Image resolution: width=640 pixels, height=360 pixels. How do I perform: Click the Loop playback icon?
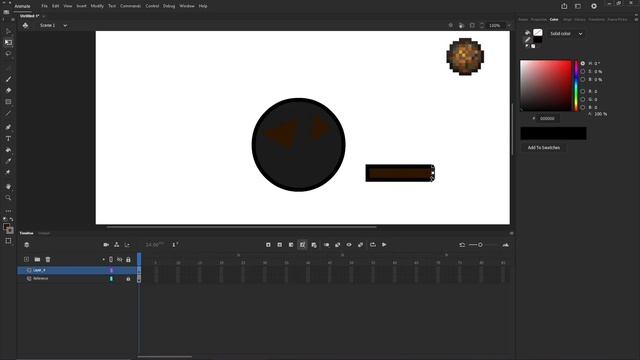point(373,244)
